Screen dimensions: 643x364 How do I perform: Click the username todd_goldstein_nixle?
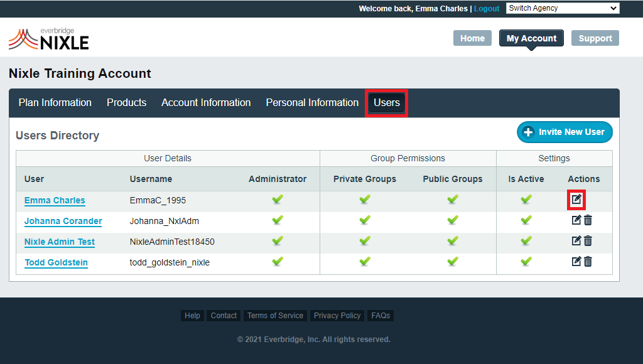[170, 263]
